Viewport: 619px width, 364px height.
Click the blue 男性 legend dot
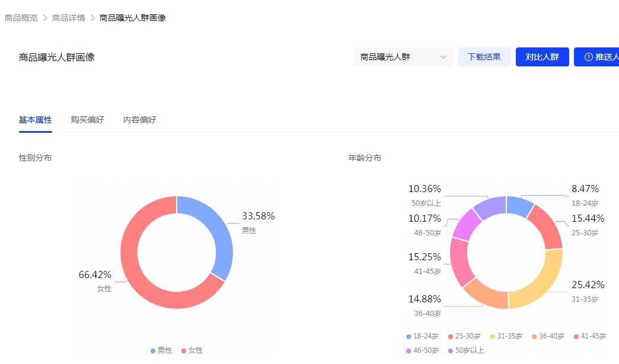152,350
